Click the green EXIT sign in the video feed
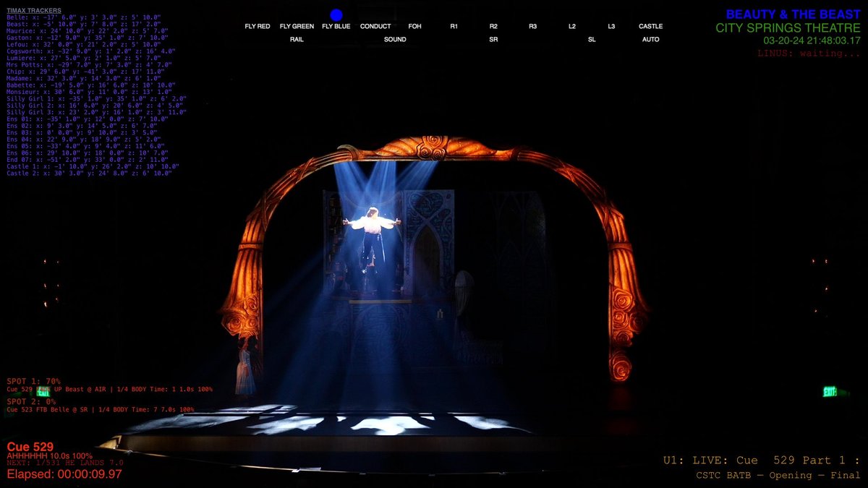This screenshot has height=488, width=868. coord(830,392)
